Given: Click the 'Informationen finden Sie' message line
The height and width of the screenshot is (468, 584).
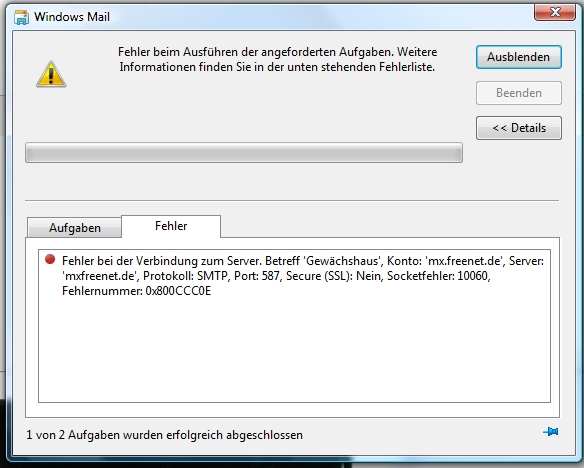Looking at the screenshot, I should coord(277,67).
